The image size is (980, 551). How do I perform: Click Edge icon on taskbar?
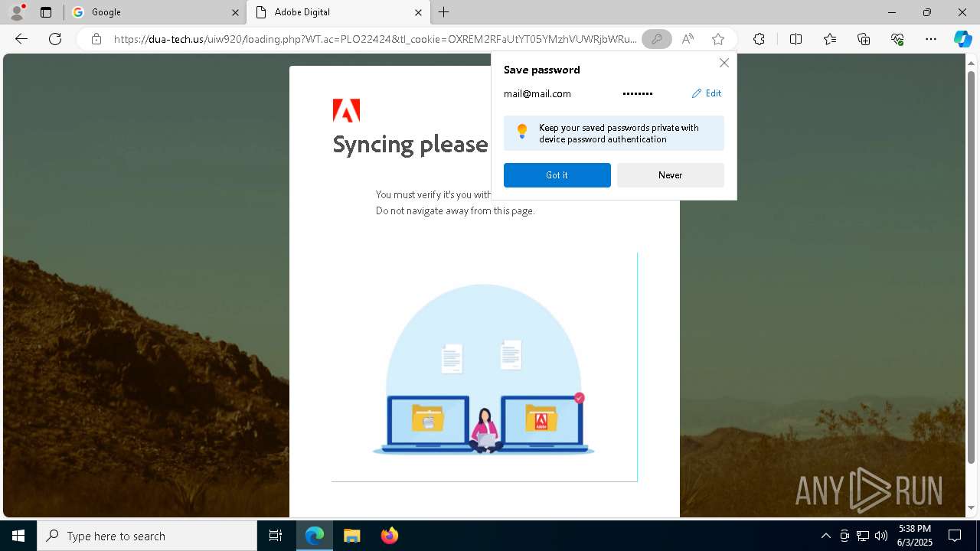(315, 536)
